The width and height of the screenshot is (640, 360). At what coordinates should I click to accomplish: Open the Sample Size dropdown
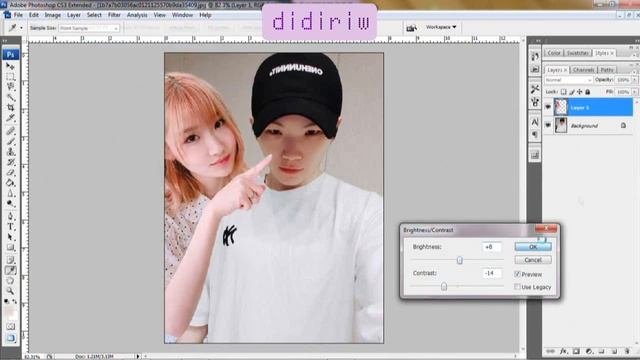coord(89,28)
